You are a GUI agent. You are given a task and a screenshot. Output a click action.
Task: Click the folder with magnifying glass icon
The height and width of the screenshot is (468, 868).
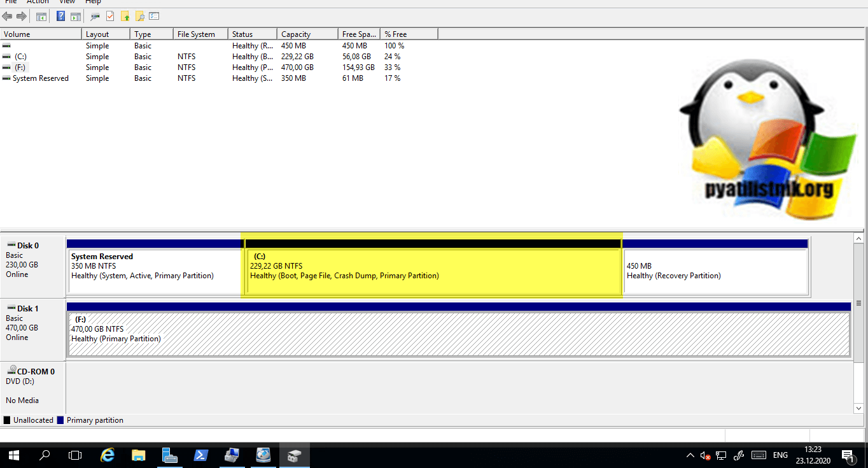(139, 16)
